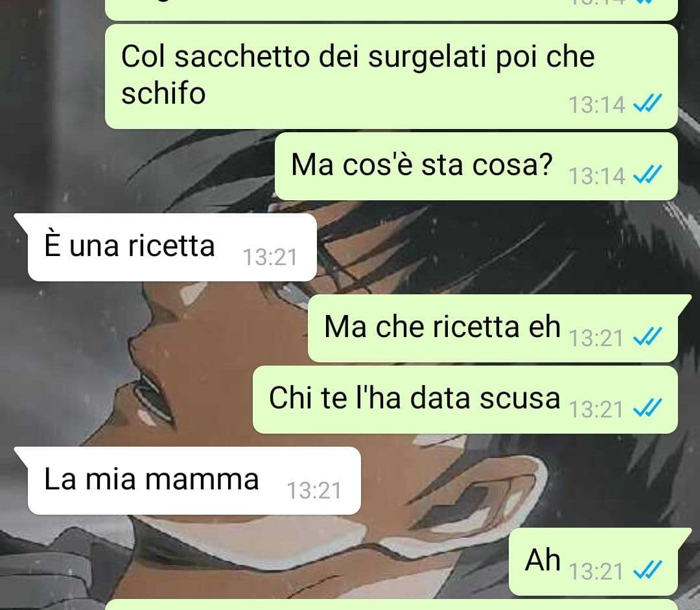Tap 13:21 timestamp on 'È una ricetta'

pos(270,257)
